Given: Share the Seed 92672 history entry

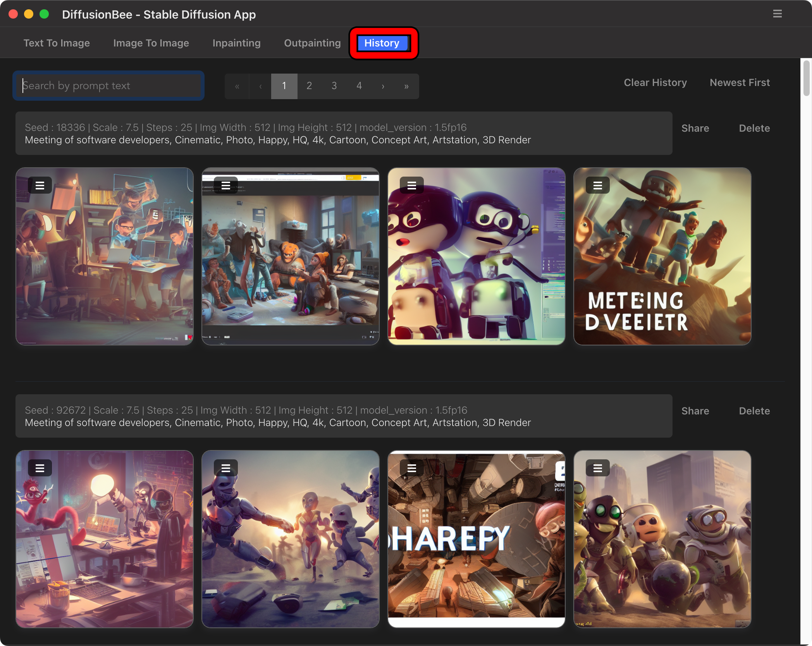Looking at the screenshot, I should coord(695,411).
